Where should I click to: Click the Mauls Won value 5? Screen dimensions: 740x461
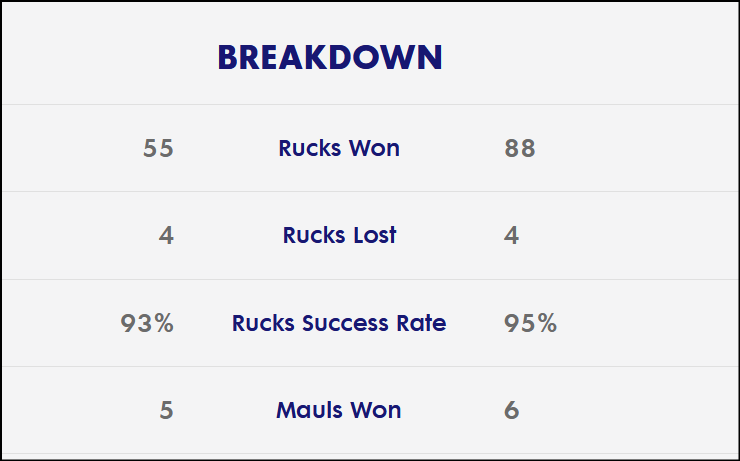point(166,410)
